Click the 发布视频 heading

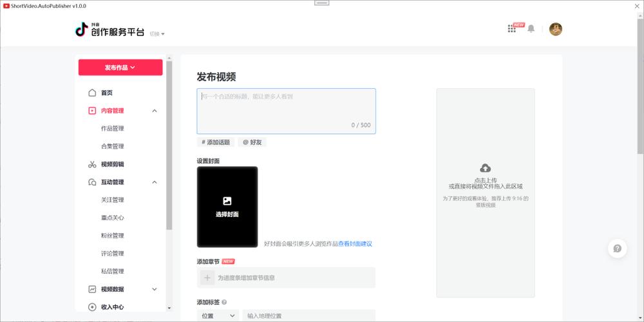point(216,77)
